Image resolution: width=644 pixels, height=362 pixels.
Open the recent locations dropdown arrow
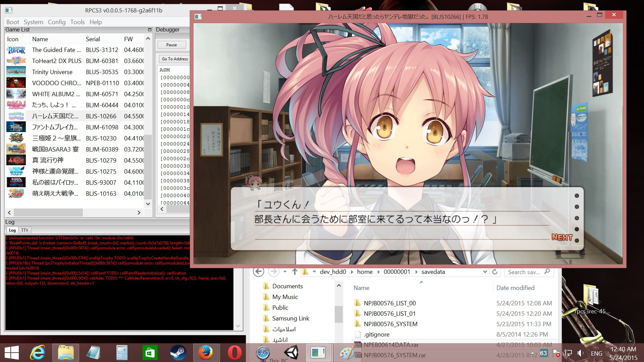tap(285, 272)
